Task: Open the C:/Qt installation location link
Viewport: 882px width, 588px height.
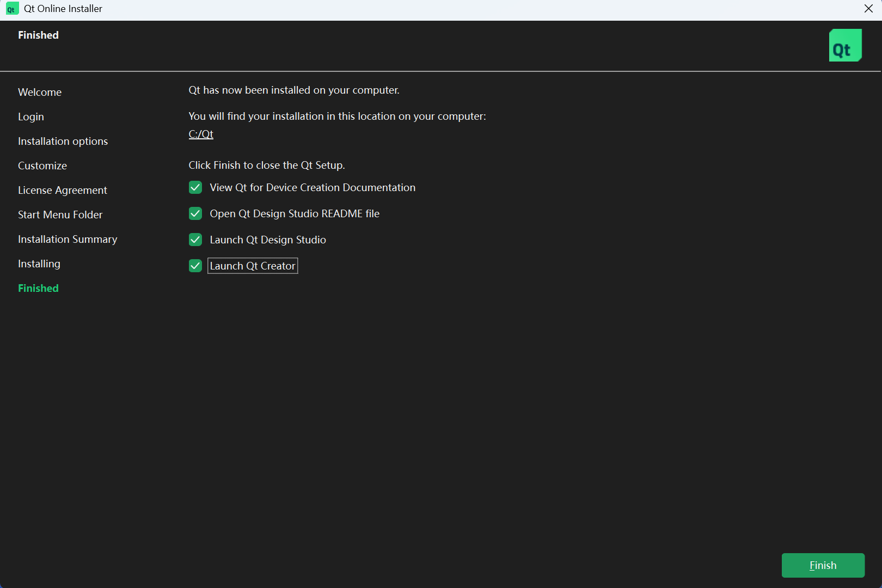Action: [201, 134]
